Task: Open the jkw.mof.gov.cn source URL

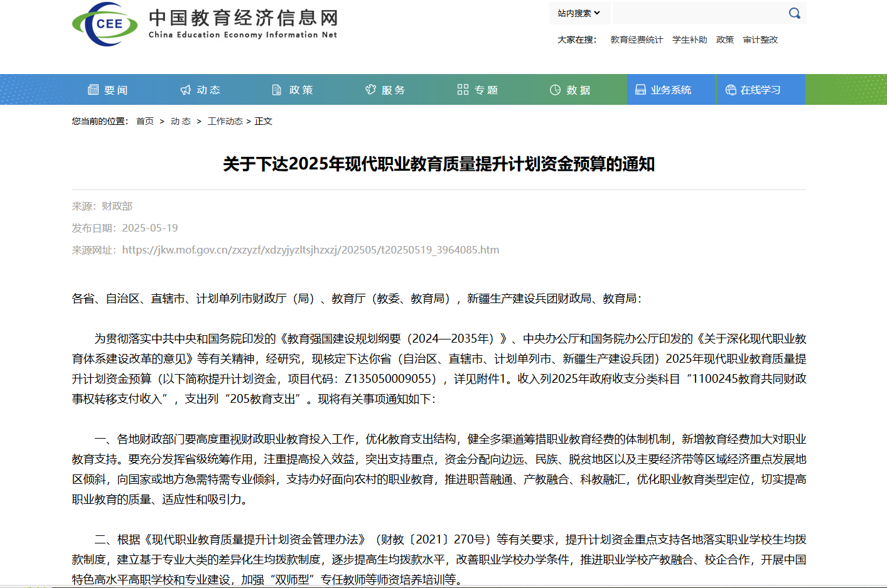Action: point(311,250)
